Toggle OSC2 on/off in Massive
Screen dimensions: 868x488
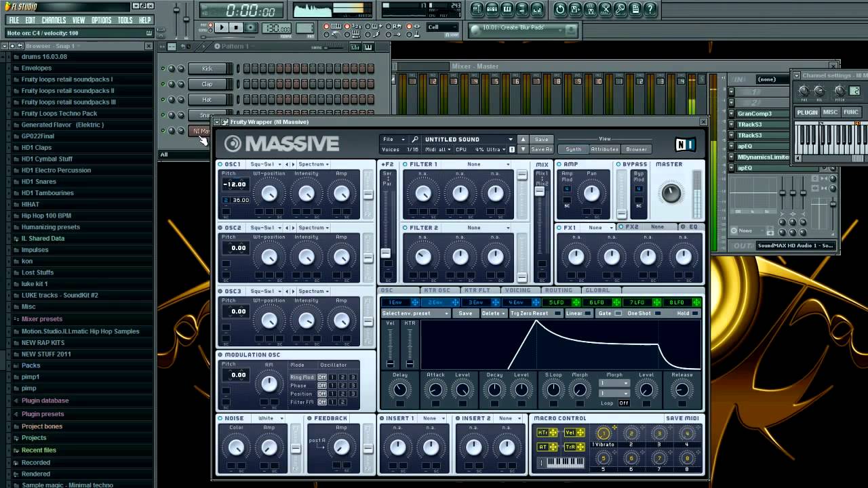tap(221, 228)
